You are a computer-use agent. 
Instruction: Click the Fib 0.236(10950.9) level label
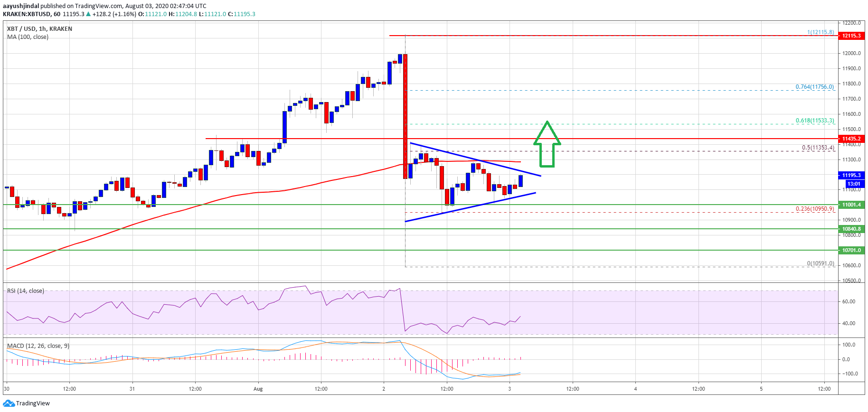coord(815,209)
